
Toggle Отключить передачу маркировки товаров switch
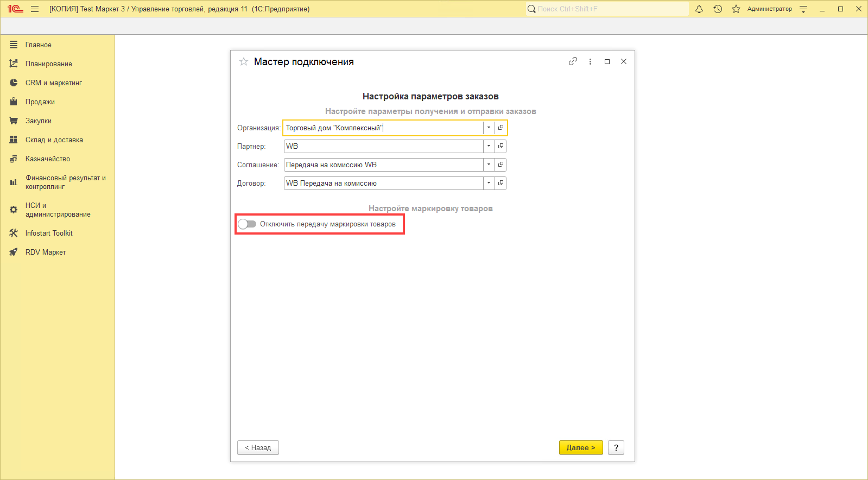(247, 224)
